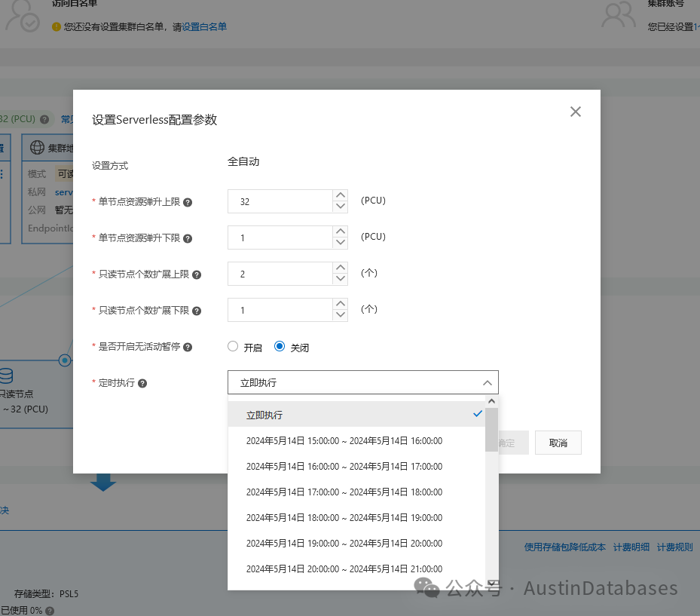This screenshot has height=616, width=700.
Task: Decrease 只读节点个数扩展下限 with down arrow
Action: coord(341,315)
